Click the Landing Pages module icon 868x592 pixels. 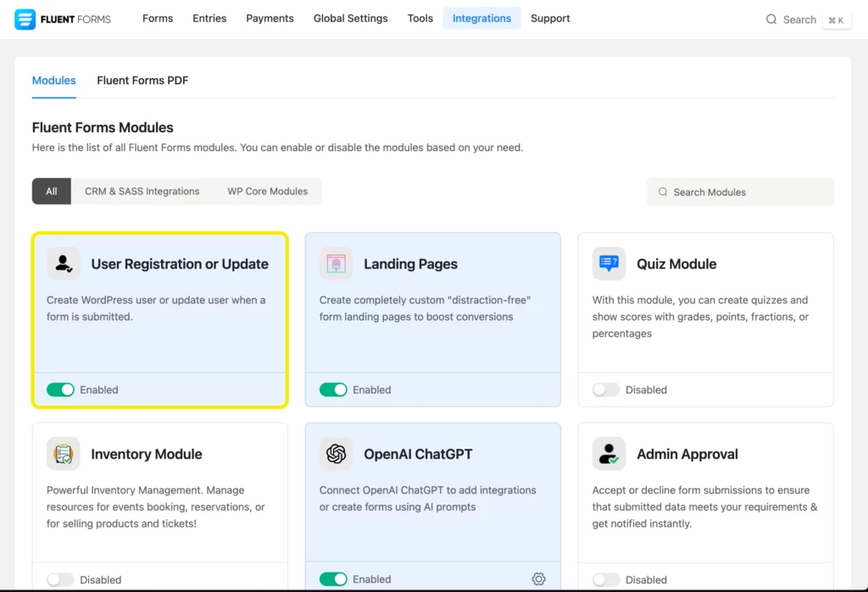(x=336, y=264)
